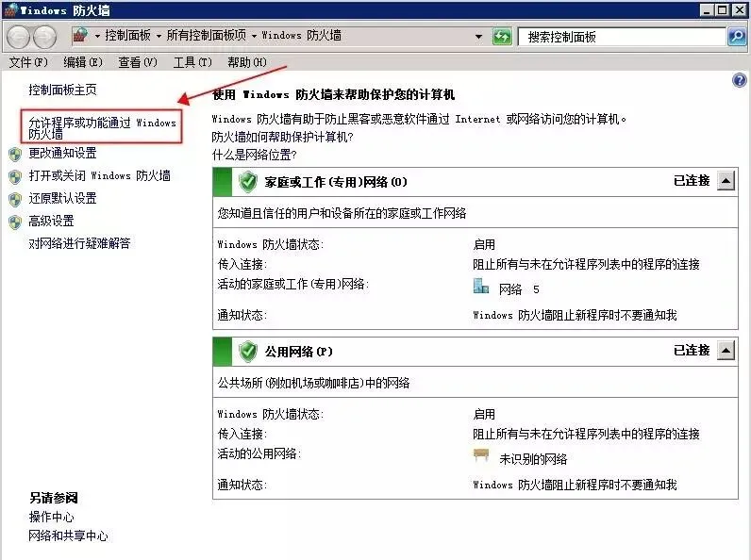Open 网络和共享中心 link
This screenshot has height=560, width=751.
tap(68, 535)
